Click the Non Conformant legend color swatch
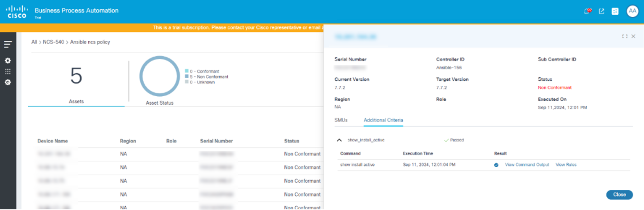This screenshot has height=210, width=644. click(x=187, y=76)
